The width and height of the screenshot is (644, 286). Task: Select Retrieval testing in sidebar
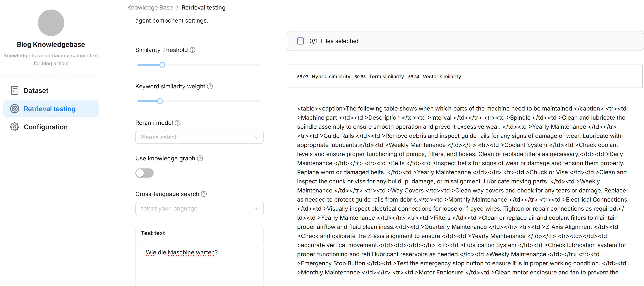click(x=51, y=109)
